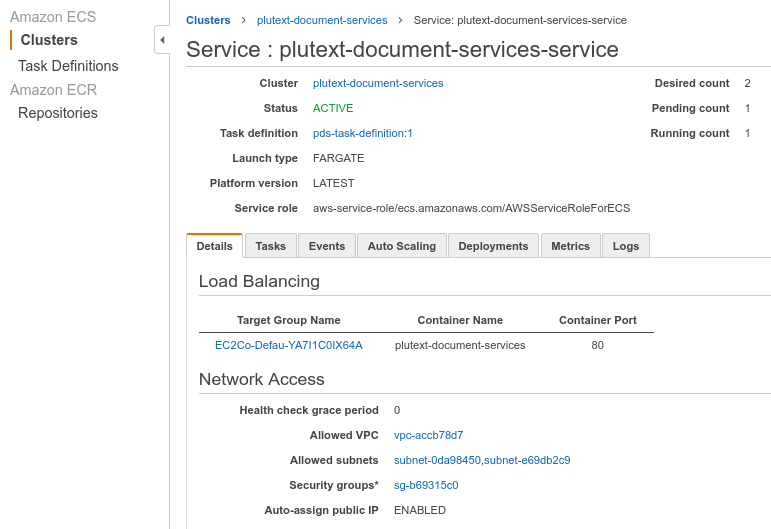Click the Target Group Name column header
Screen dimensions: 771x529
pyautogui.click(x=289, y=320)
